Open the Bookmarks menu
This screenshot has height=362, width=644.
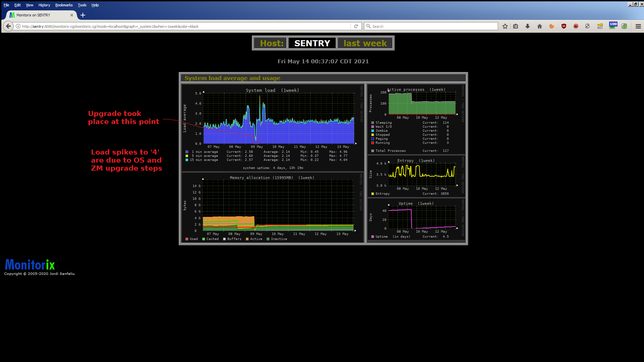coord(64,5)
